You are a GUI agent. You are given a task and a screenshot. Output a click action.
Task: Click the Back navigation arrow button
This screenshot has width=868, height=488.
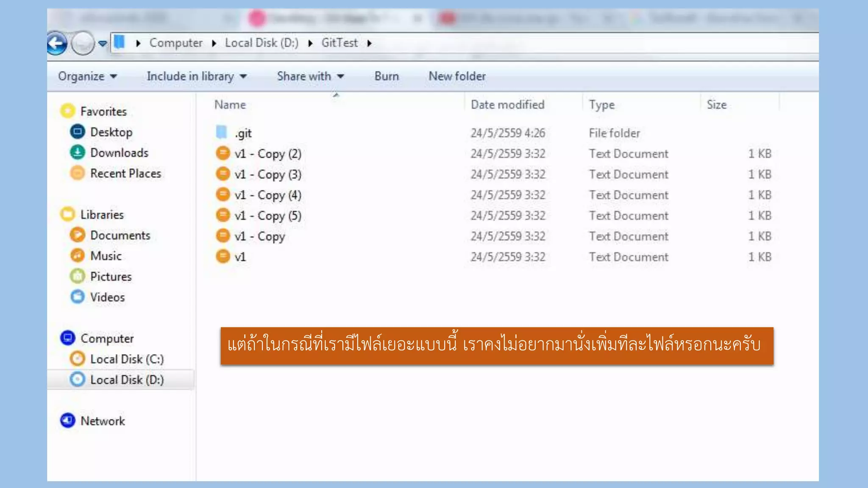[x=57, y=43]
